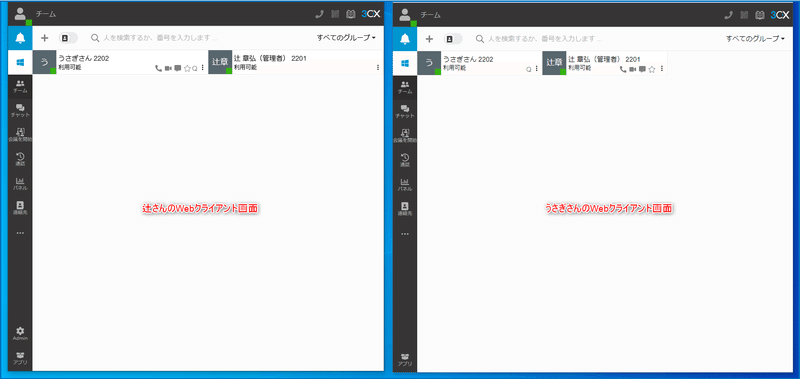Viewport: 800px width, 379px height.
Task: Click the plus add button in right window
Action: [x=430, y=39]
